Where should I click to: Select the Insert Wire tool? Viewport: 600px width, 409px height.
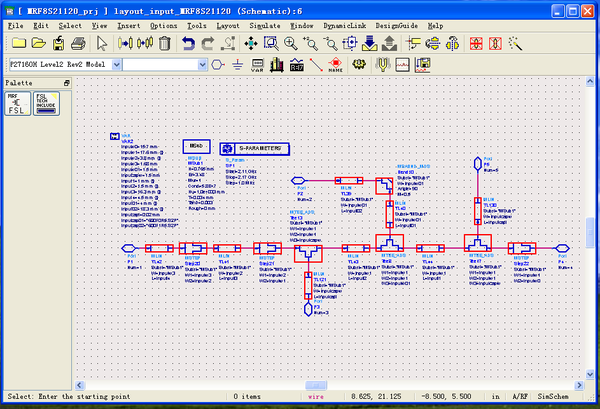(x=317, y=64)
